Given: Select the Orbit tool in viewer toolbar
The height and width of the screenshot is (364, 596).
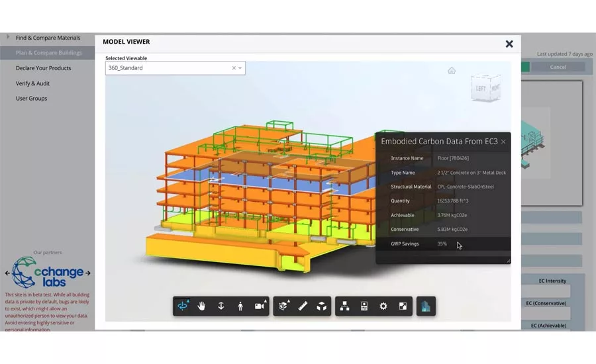Looking at the screenshot, I should pos(183,306).
